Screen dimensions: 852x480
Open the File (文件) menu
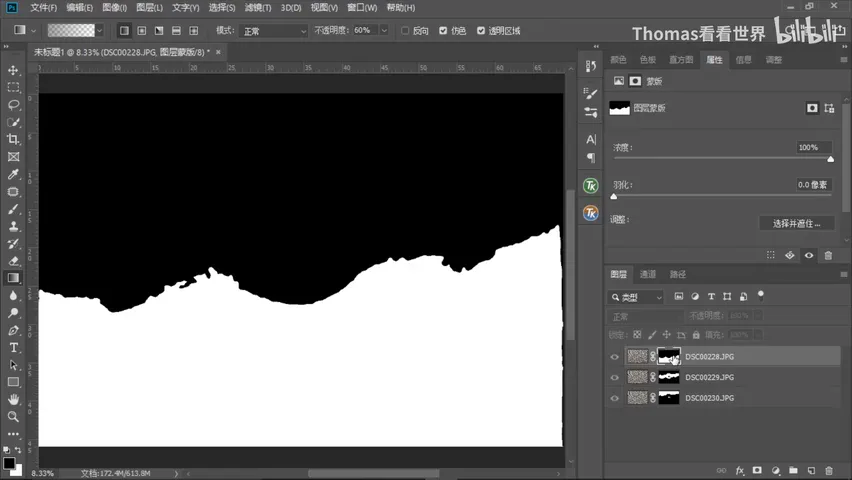click(x=43, y=8)
